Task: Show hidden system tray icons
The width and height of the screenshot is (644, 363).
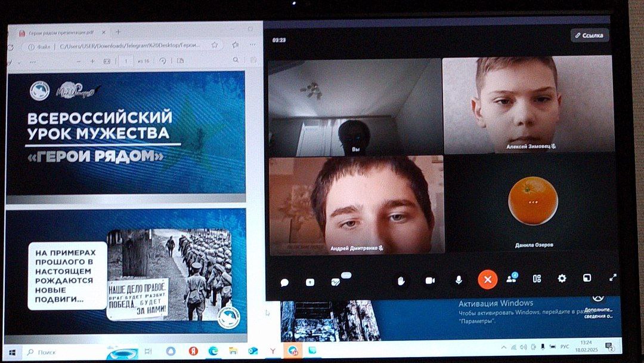Action: pos(503,347)
